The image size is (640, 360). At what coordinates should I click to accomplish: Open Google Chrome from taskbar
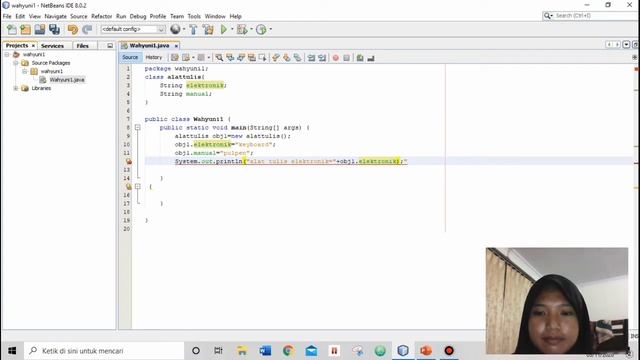coord(288,351)
